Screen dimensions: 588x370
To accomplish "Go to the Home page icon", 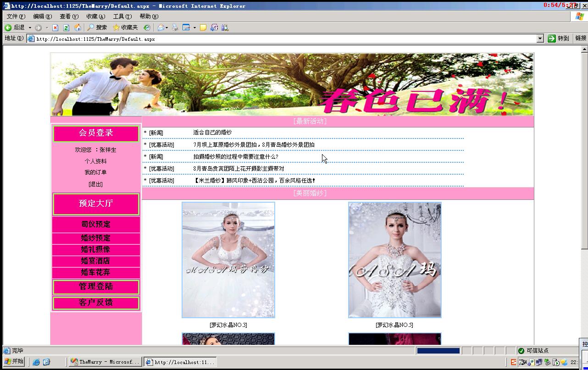I will pyautogui.click(x=78, y=28).
